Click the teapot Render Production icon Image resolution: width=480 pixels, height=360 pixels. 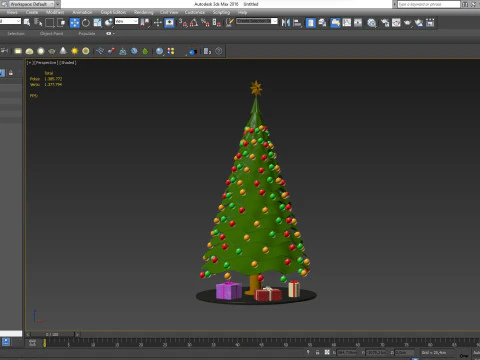[407, 22]
